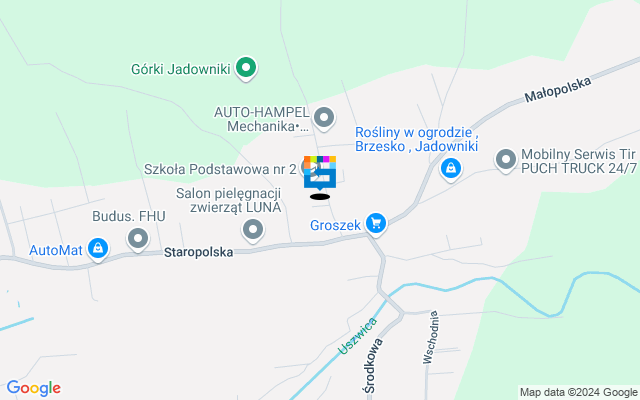This screenshot has width=640, height=400.
Task: Select the Górki Jadowniki green text label
Action: pyautogui.click(x=180, y=69)
